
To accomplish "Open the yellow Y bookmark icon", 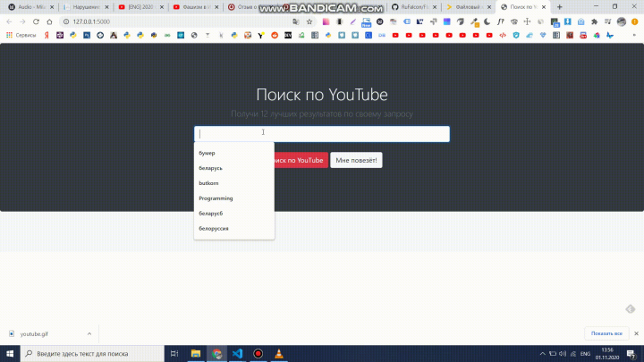I will pos(261,35).
